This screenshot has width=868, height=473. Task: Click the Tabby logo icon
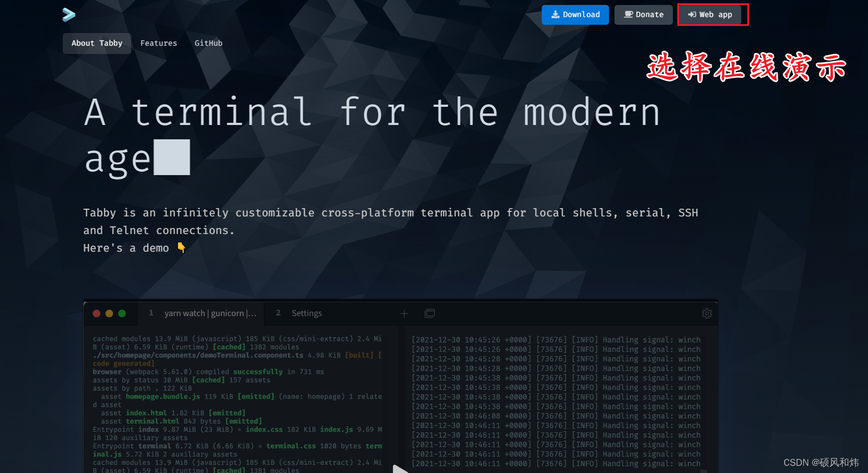point(69,15)
